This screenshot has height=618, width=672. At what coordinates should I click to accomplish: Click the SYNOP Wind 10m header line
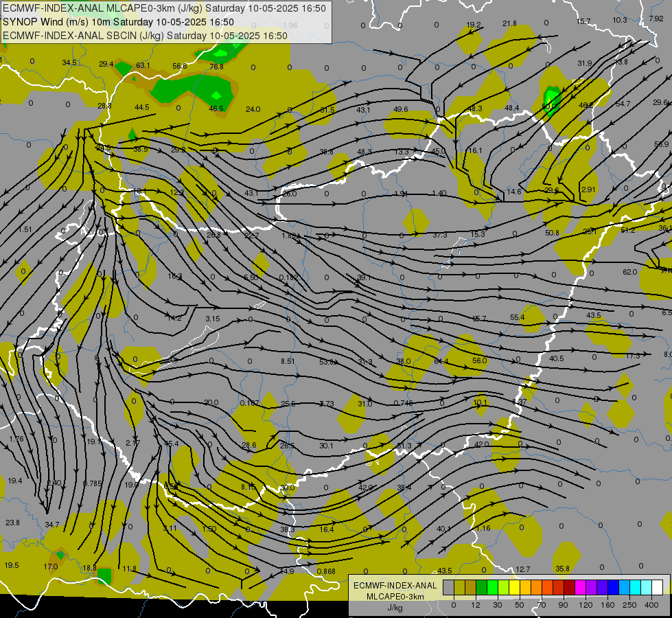click(x=118, y=22)
